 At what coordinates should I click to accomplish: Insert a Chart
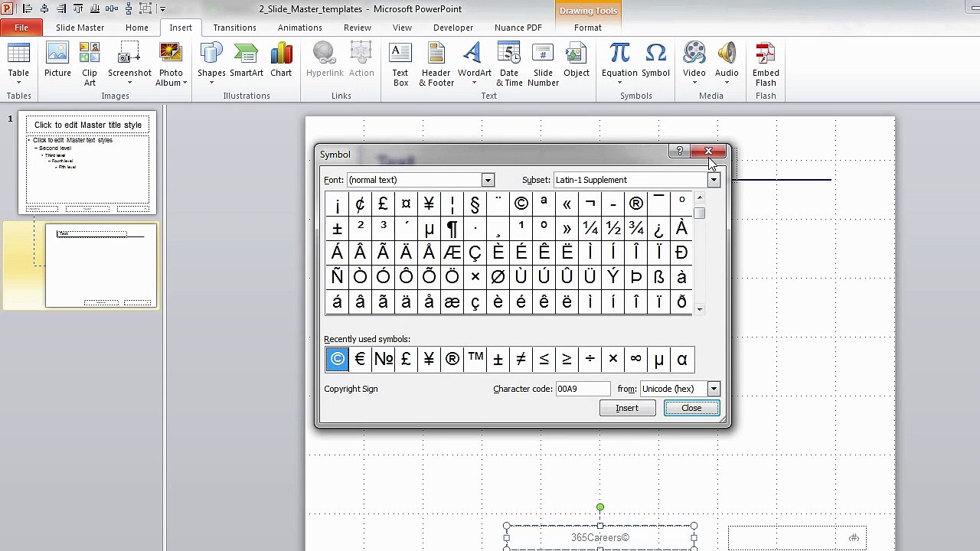tap(281, 60)
